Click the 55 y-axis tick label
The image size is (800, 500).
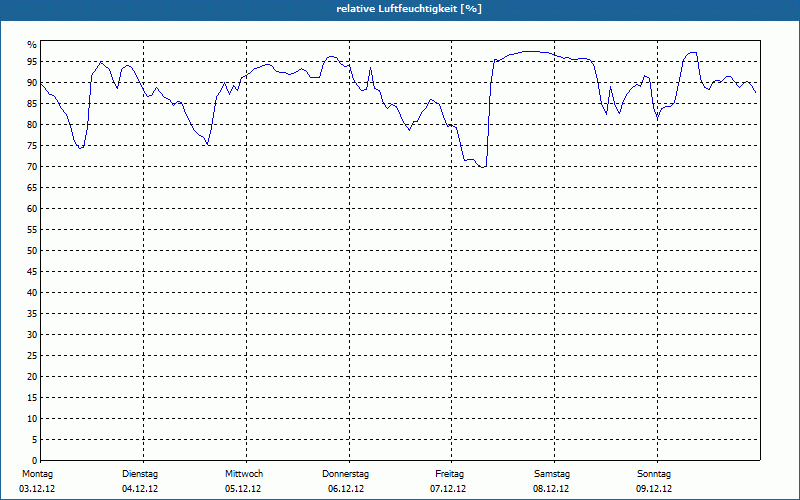(32, 230)
